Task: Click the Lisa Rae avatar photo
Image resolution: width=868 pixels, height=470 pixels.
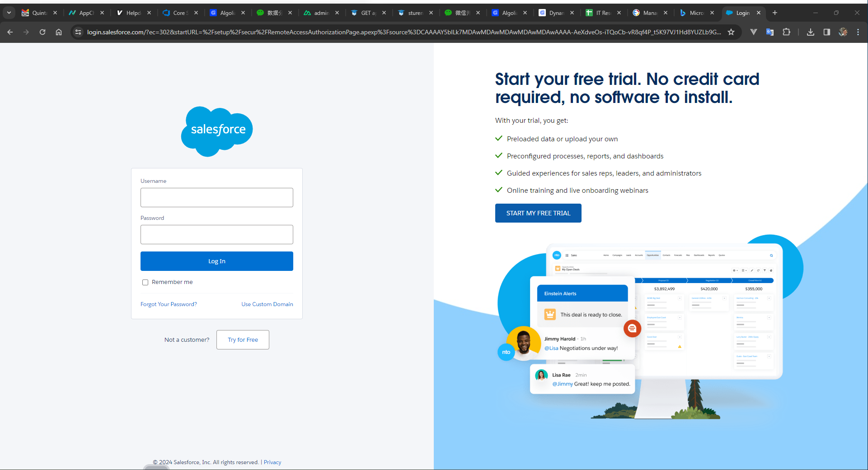Action: (541, 375)
